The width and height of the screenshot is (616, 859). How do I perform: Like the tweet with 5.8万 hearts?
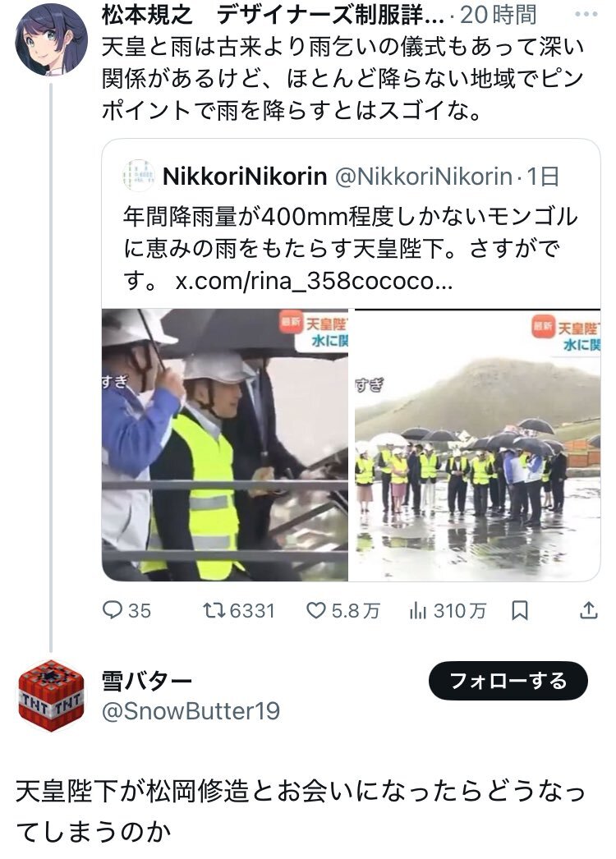pos(316,610)
